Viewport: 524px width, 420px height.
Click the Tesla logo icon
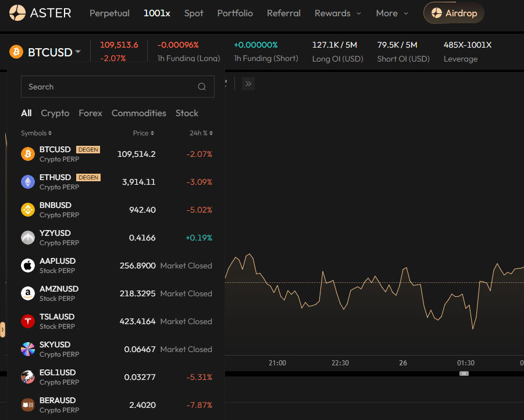point(28,321)
